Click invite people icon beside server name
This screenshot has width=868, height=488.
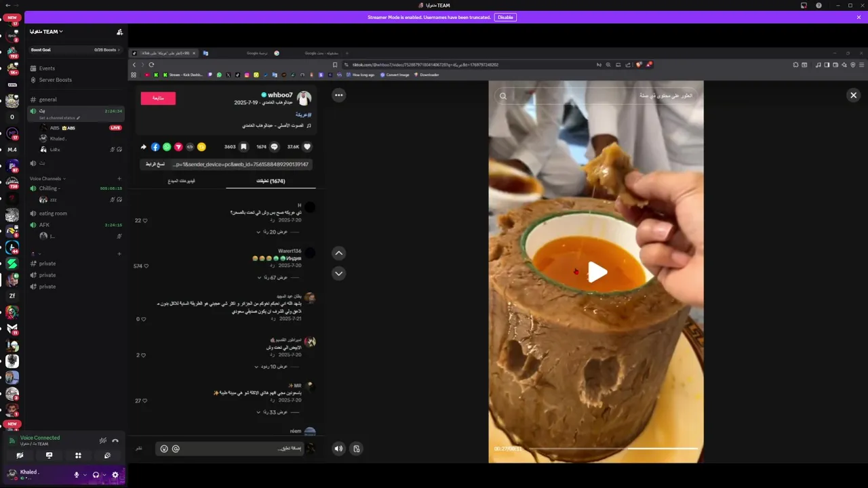coord(119,32)
